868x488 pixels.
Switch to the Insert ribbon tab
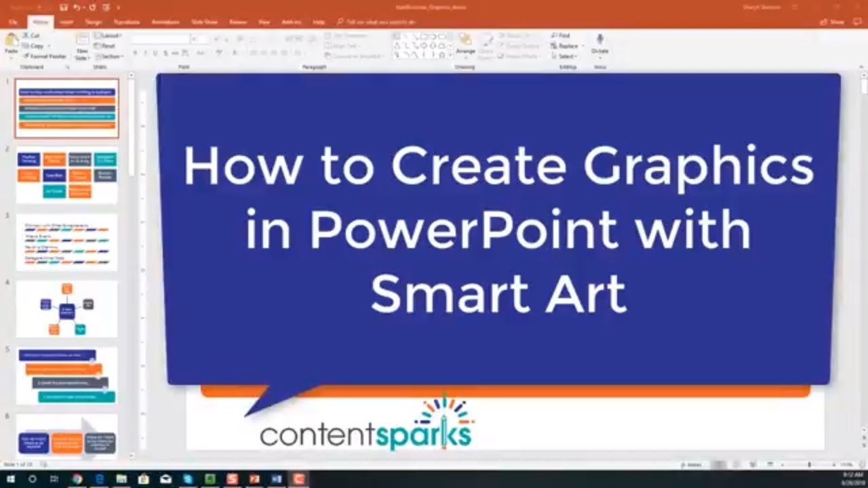point(66,22)
